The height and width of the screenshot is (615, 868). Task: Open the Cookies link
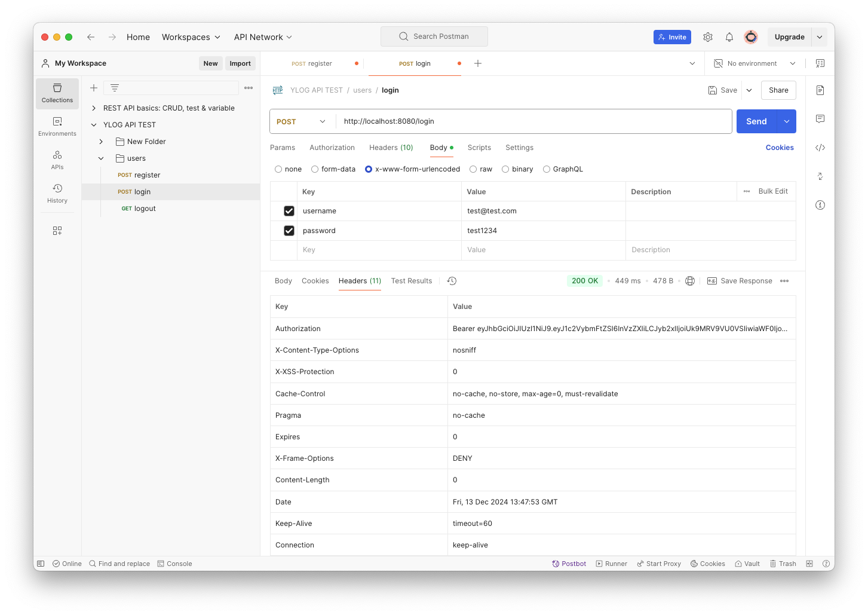(x=780, y=148)
